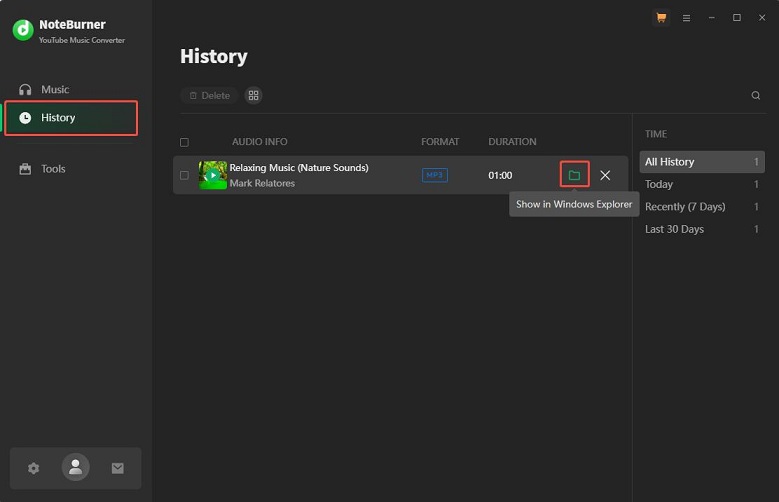779x502 pixels.
Task: Click the 01:00 duration value
Action: point(500,175)
